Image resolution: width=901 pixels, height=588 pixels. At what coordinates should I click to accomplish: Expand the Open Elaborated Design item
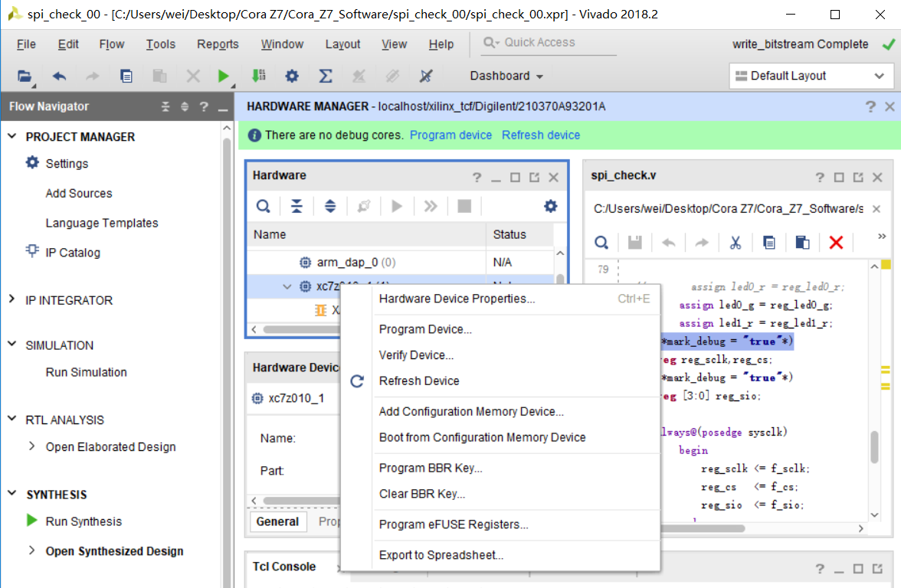pos(31,446)
